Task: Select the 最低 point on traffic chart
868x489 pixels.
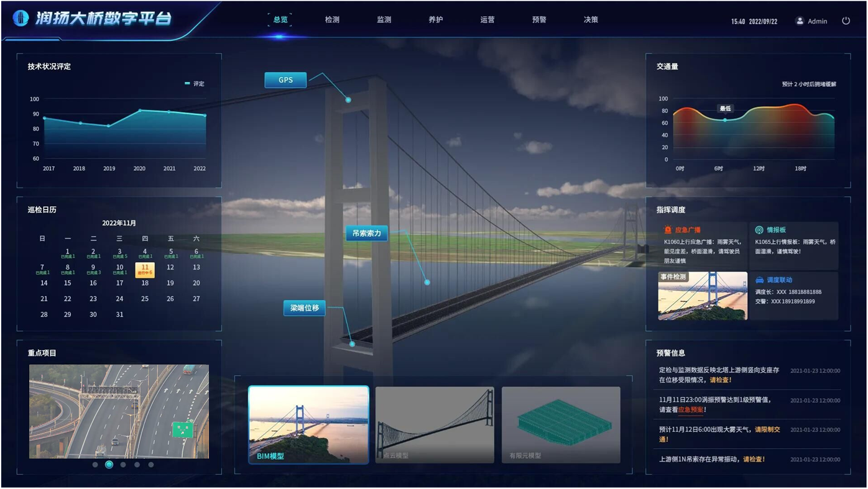Action: click(x=724, y=120)
